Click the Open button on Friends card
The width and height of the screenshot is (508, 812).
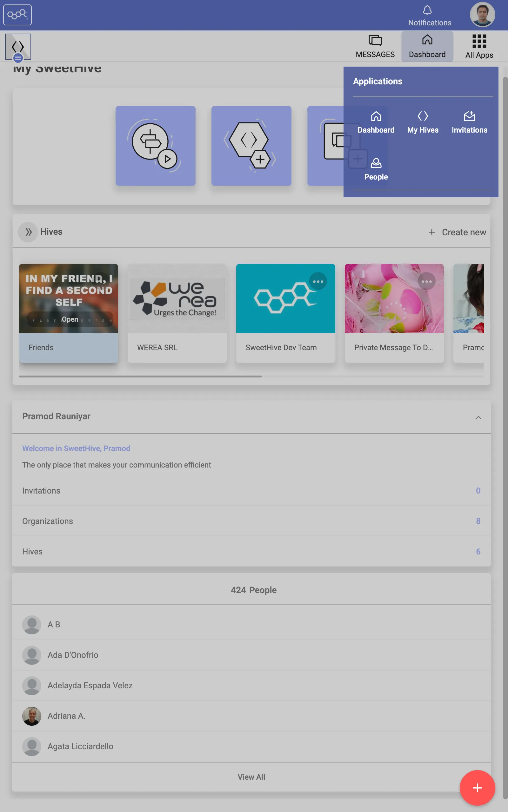click(70, 319)
